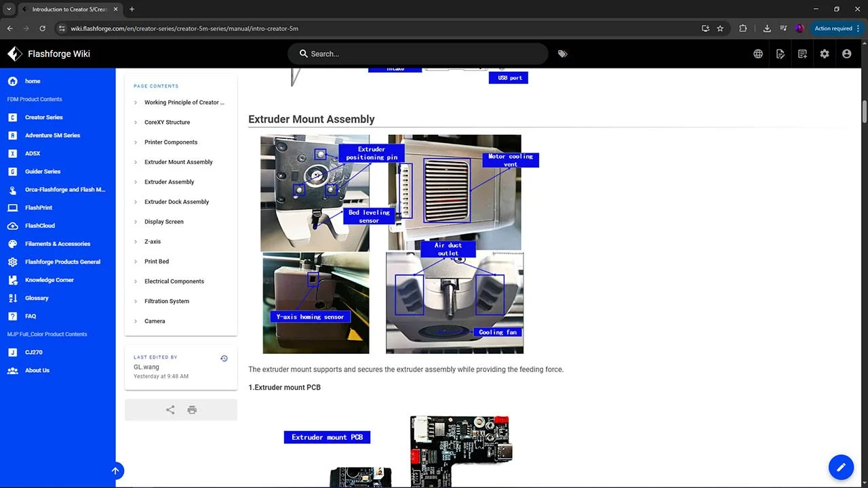Image resolution: width=868 pixels, height=488 pixels.
Task: Open the user account avatar icon
Action: (x=846, y=54)
